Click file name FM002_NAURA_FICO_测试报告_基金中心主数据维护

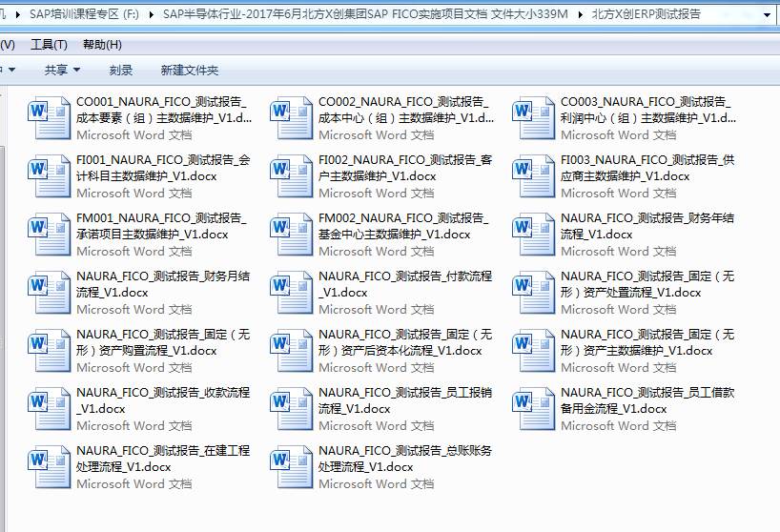[403, 226]
